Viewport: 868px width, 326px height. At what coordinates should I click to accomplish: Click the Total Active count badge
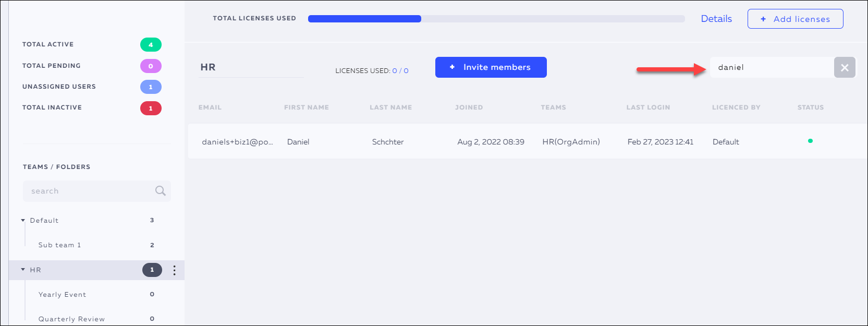point(151,45)
